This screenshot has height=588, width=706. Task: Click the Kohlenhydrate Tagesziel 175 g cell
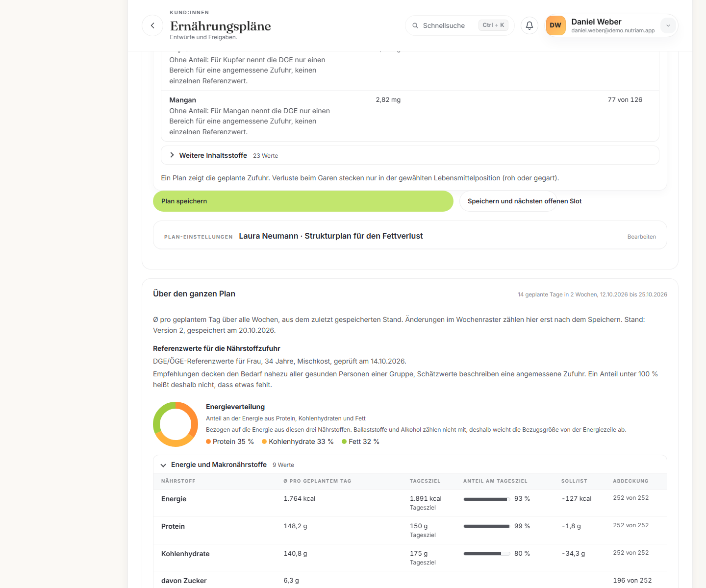tap(419, 554)
